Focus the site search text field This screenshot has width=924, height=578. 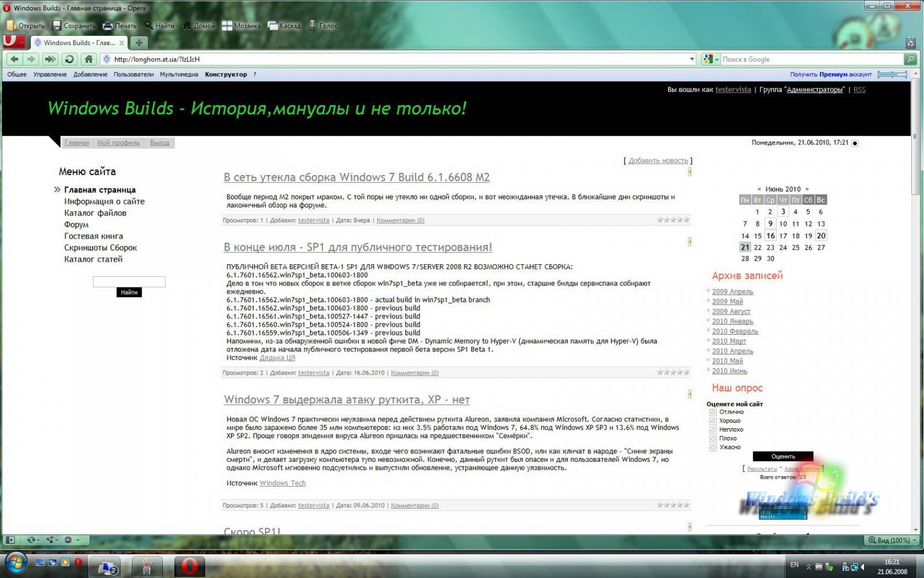(x=129, y=281)
